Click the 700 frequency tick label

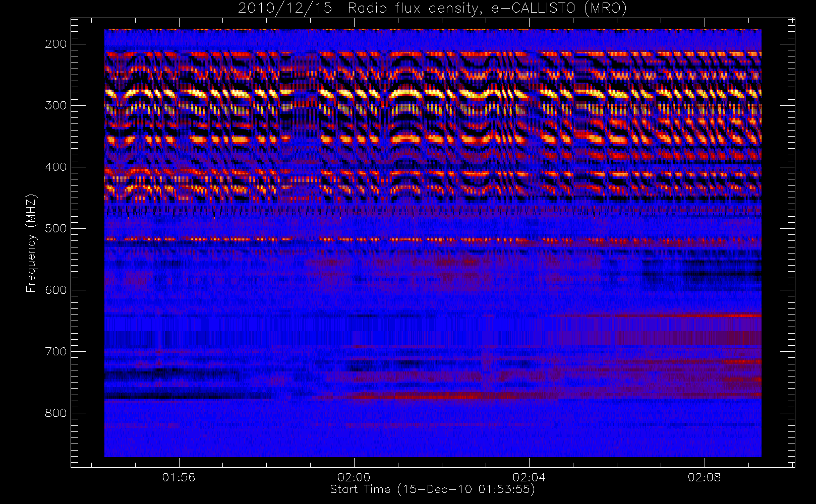55,351
